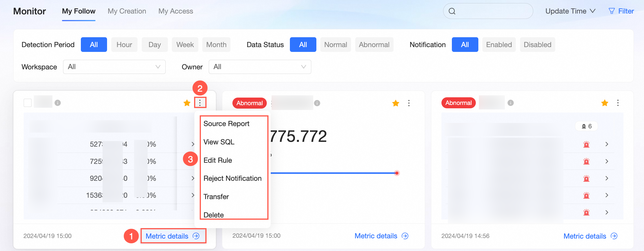Switch to the My Access tab
This screenshot has width=644, height=251.
[x=176, y=11]
